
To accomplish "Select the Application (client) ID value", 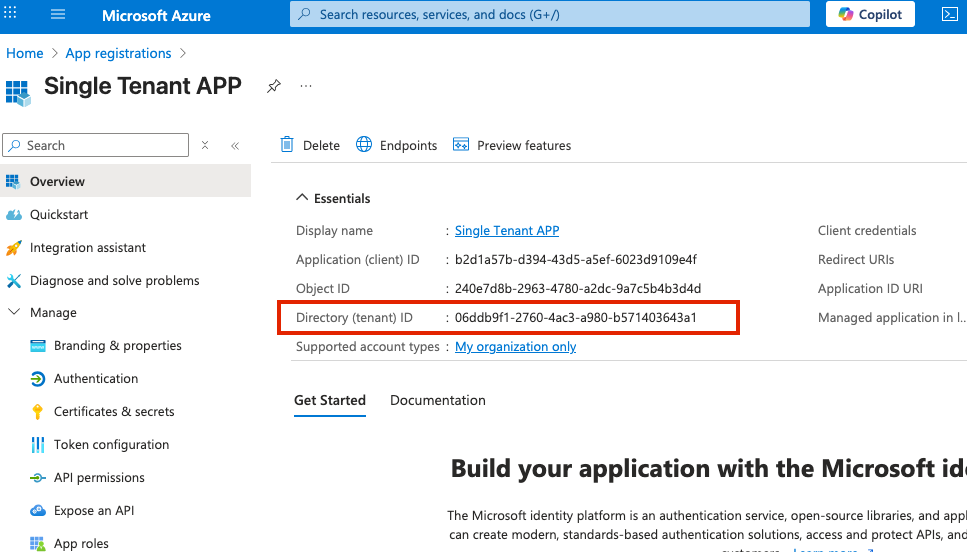I will point(576,260).
